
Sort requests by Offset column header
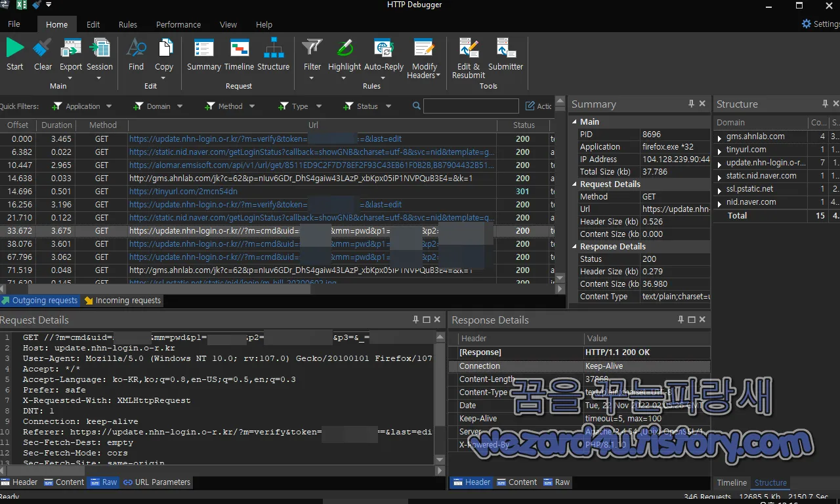[18, 125]
